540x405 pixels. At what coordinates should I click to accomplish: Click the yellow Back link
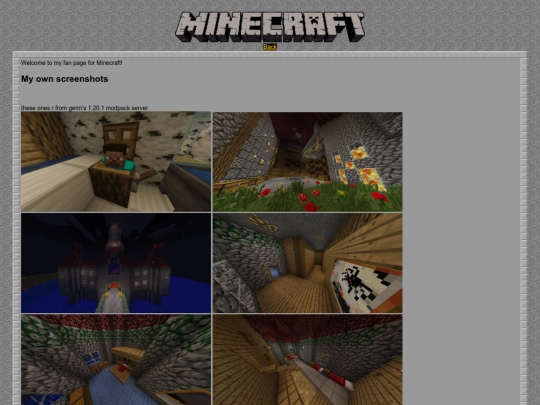pos(270,47)
